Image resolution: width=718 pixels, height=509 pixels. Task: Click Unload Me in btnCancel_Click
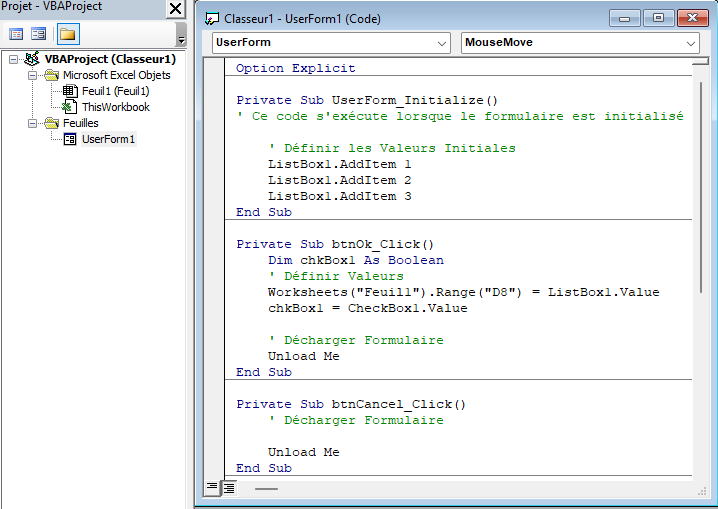point(304,453)
